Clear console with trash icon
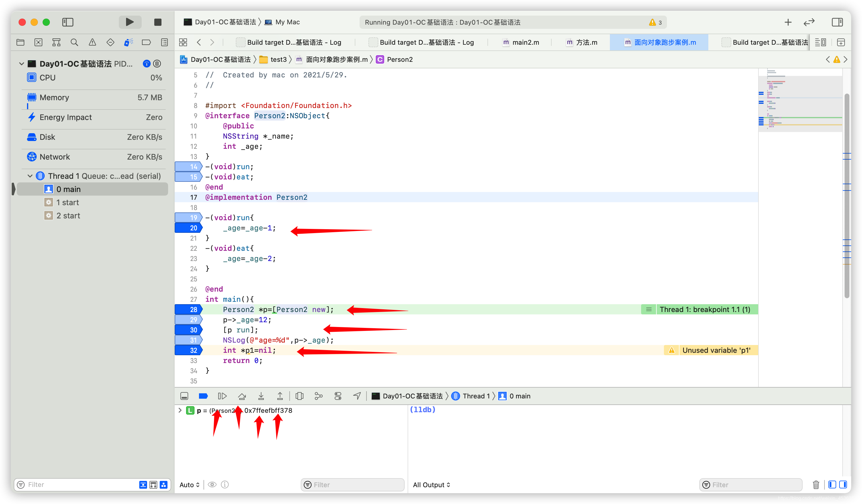Viewport: 862px width, 504px height. tap(816, 484)
